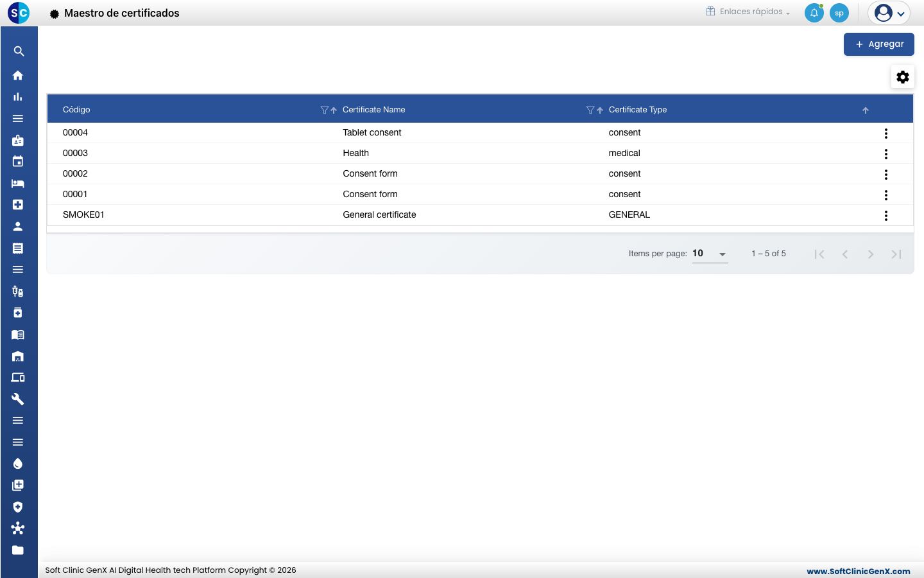Image resolution: width=924 pixels, height=578 pixels.
Task: Open the person profile sidebar icon
Action: [x=18, y=226]
